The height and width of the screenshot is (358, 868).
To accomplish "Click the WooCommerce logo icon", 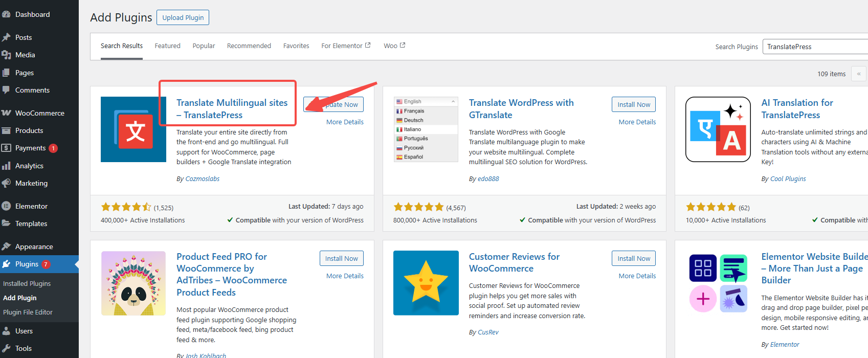I will 6,113.
